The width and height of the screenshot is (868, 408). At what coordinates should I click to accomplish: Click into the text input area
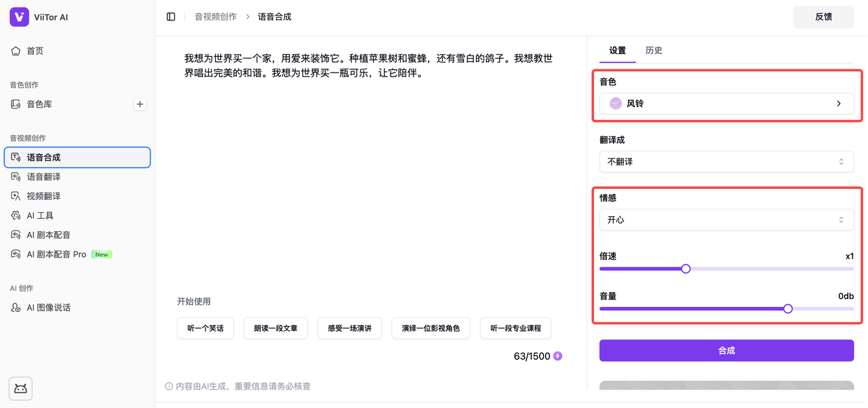coord(370,169)
